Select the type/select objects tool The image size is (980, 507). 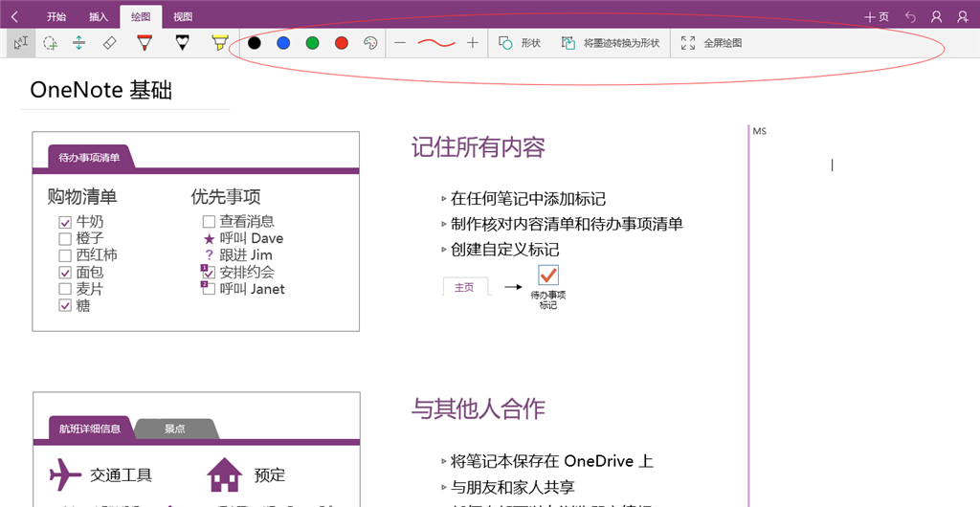coord(21,43)
